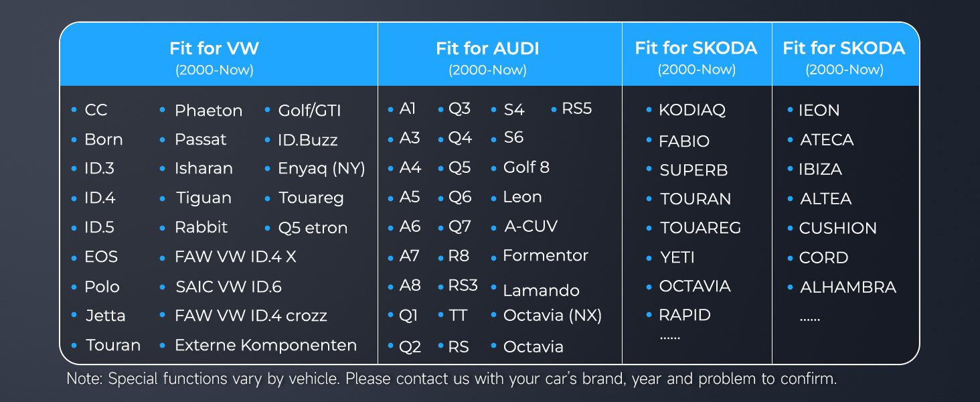Viewport: 980px width, 402px height.
Task: Click ALHAMBRA in the last column
Action: click(847, 287)
